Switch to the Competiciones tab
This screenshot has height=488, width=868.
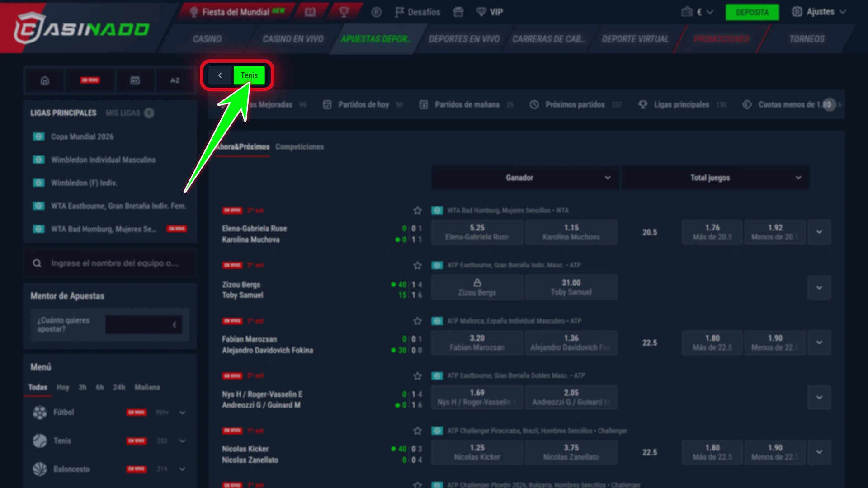299,147
